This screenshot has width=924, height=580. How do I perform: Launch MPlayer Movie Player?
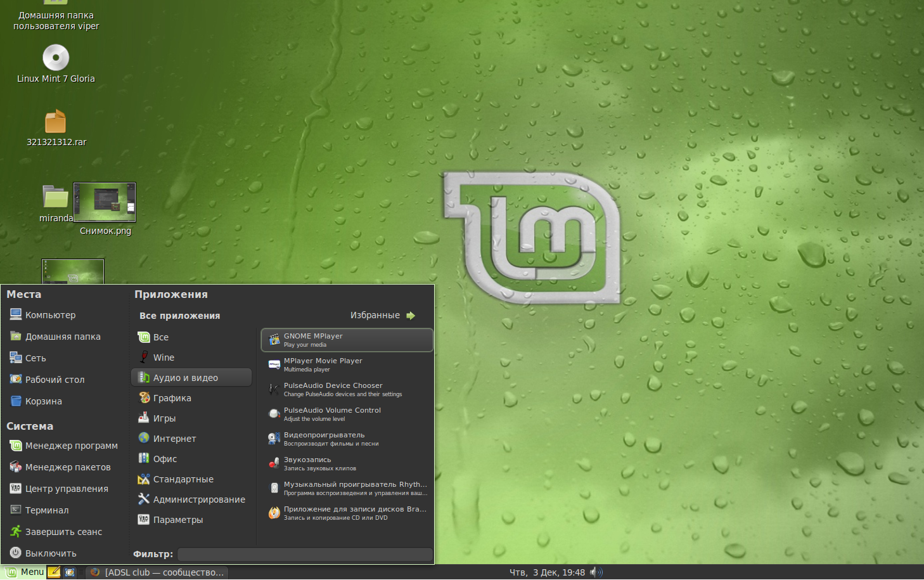tap(346, 364)
